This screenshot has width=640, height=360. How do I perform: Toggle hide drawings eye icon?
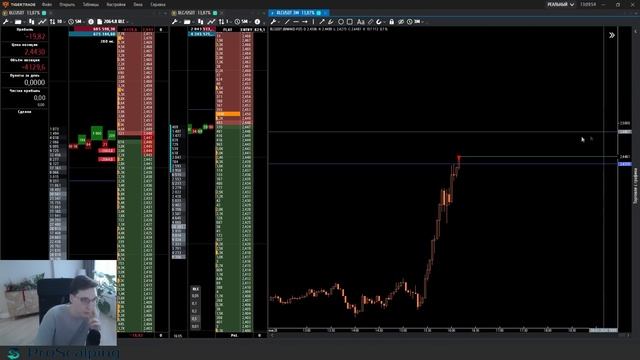click(401, 22)
